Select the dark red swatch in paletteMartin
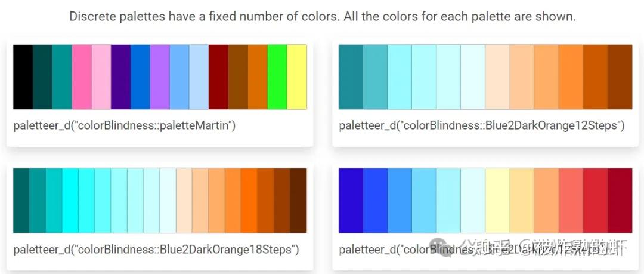This screenshot has width=644, height=274. 218,77
